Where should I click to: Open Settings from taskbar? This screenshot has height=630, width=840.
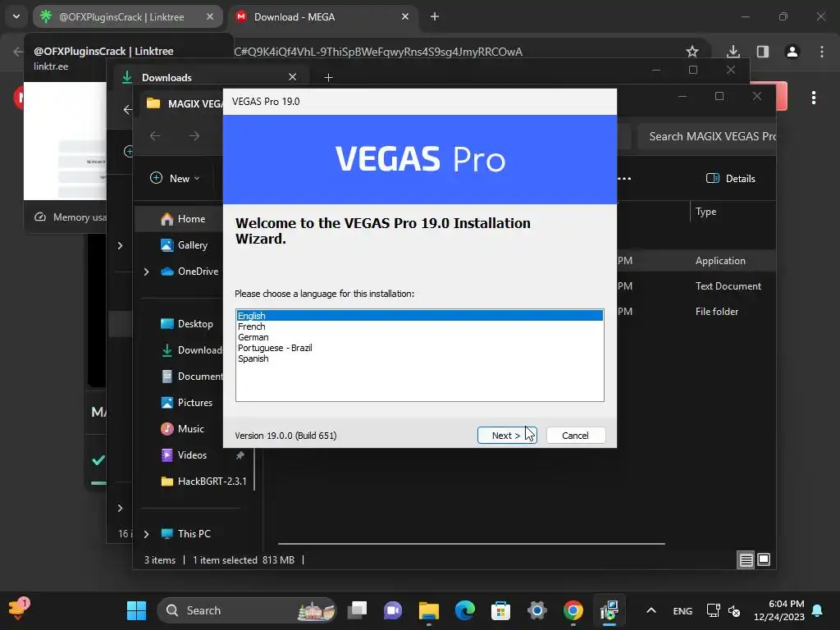click(536, 610)
